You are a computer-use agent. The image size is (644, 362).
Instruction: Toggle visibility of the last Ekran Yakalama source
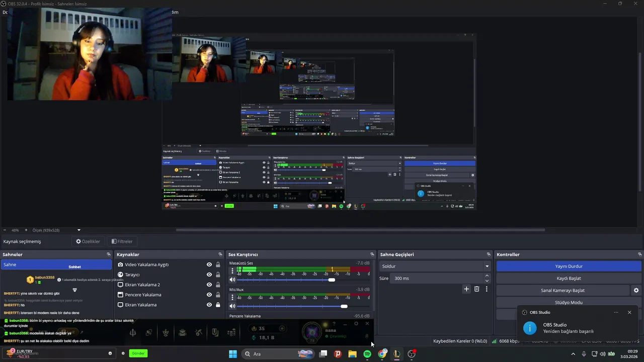click(209, 305)
